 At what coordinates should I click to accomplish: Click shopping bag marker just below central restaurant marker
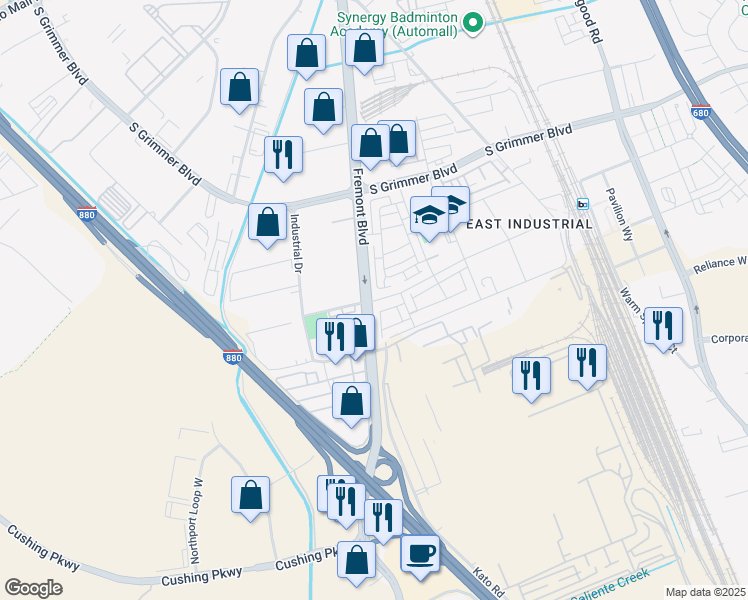[350, 401]
